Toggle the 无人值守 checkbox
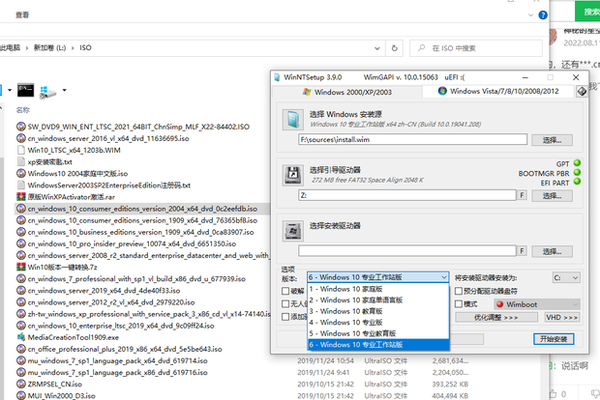 pyautogui.click(x=285, y=304)
